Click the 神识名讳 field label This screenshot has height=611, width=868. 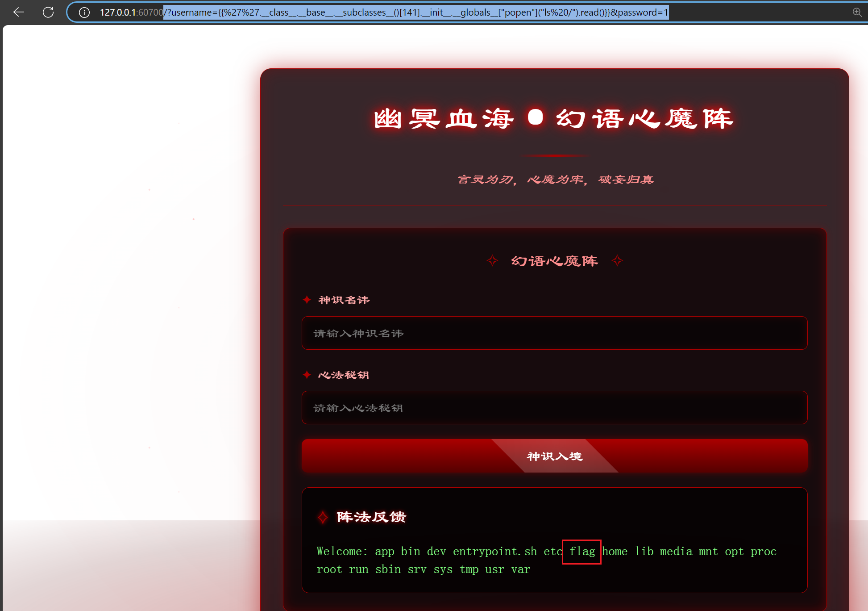[344, 300]
